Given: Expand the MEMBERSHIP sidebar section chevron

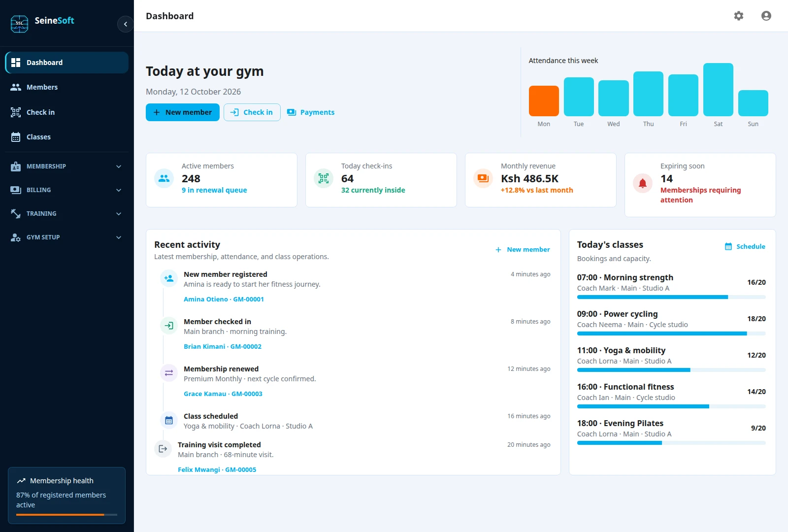Looking at the screenshot, I should coord(119,166).
